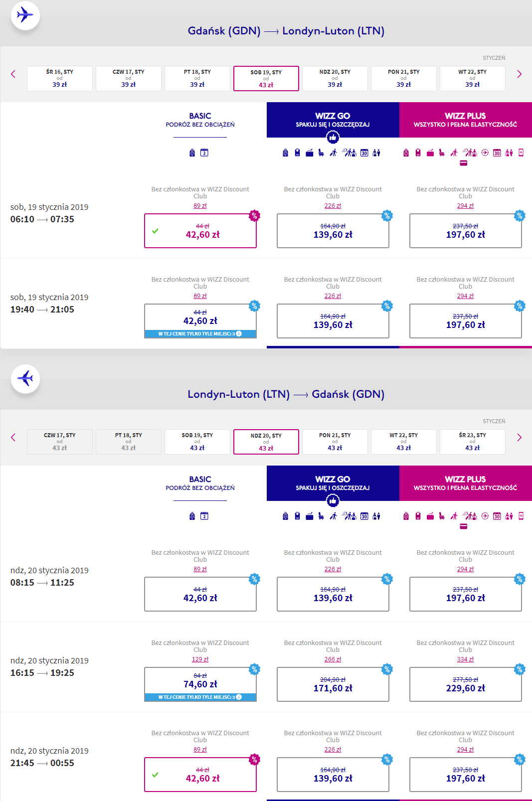Open the 89 zł non-member price link for 06:10 flight
This screenshot has height=801, width=532.
(200, 206)
